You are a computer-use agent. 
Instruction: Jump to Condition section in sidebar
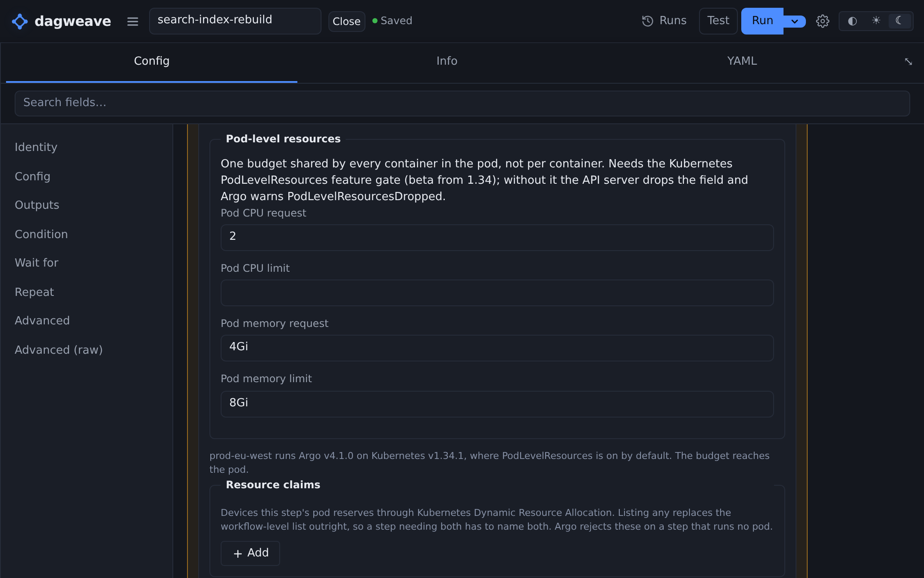point(41,235)
